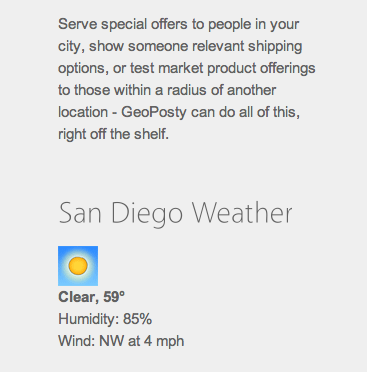Click the phrase right off the shelf
The image size is (367, 372).
pos(113,134)
